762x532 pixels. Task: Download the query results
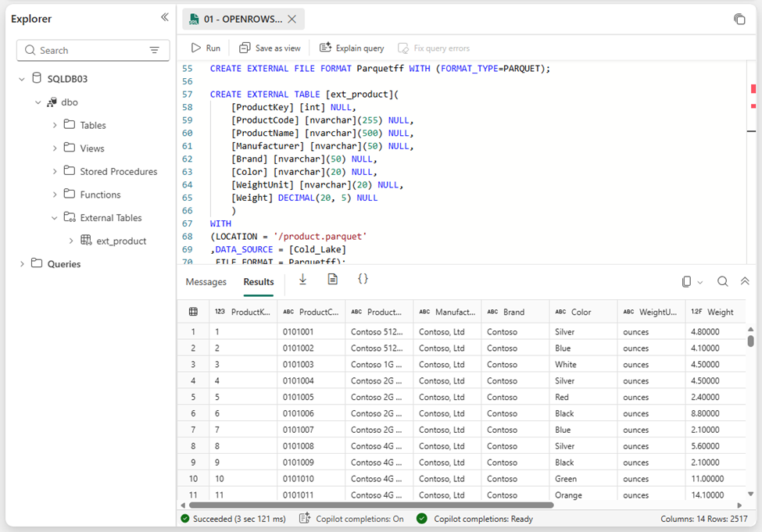[302, 278]
